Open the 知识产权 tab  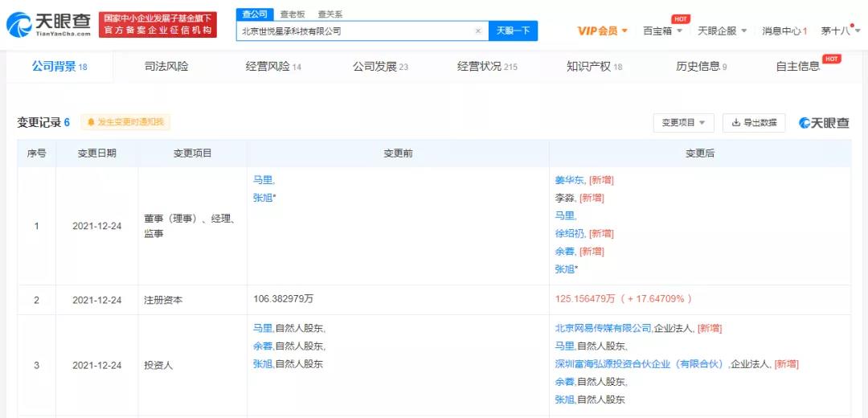(x=594, y=67)
